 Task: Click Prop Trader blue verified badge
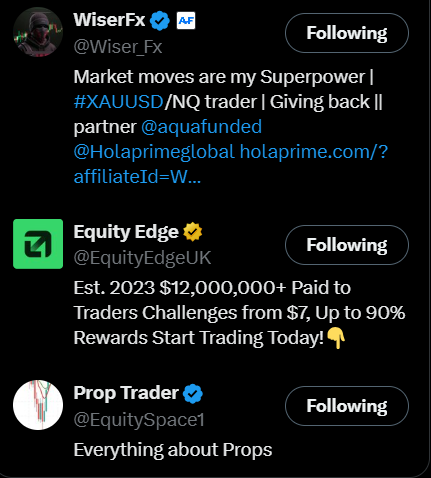[x=193, y=393]
